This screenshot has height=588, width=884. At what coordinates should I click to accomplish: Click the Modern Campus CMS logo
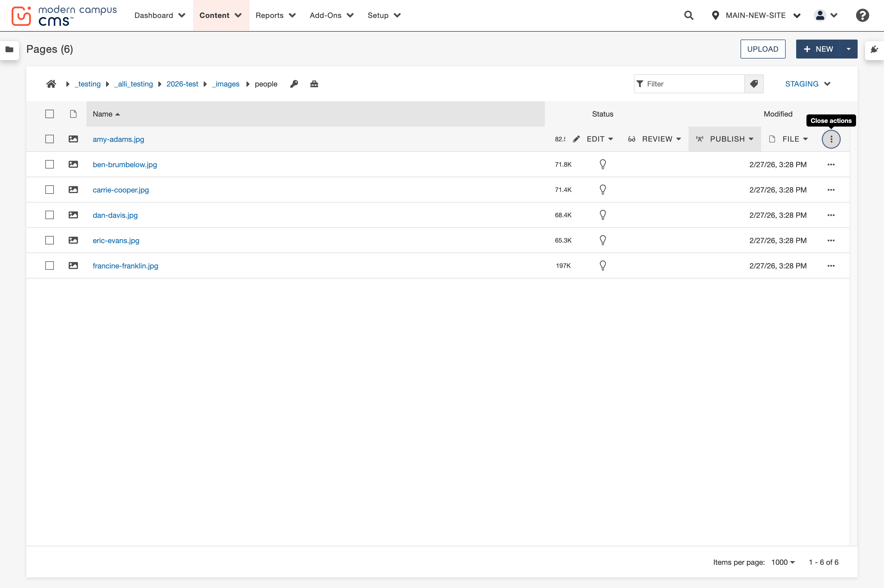point(64,16)
